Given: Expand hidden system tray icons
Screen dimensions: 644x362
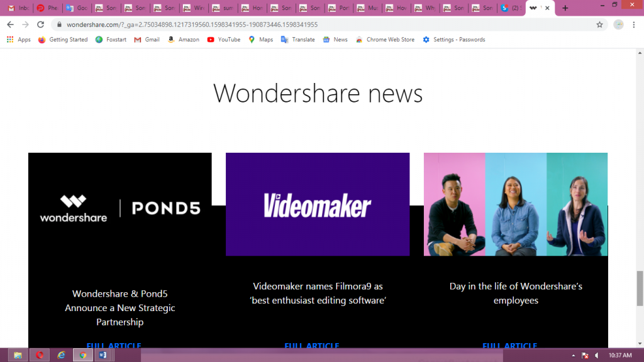Looking at the screenshot, I should (572, 354).
